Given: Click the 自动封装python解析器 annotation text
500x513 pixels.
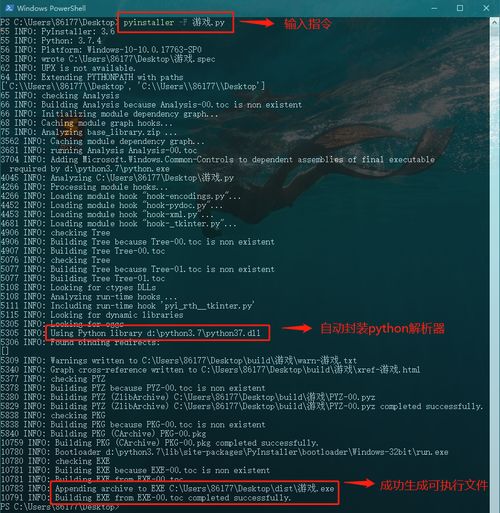Looking at the screenshot, I should pos(382,329).
